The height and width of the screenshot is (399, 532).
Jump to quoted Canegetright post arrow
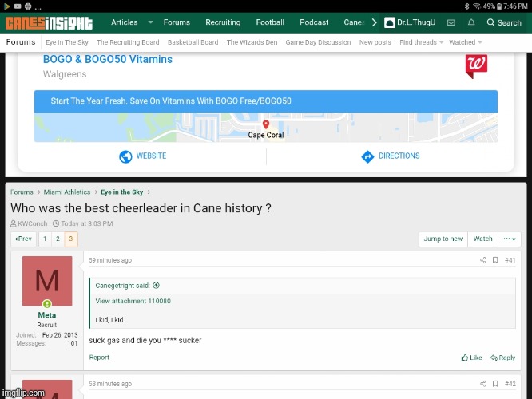(156, 285)
